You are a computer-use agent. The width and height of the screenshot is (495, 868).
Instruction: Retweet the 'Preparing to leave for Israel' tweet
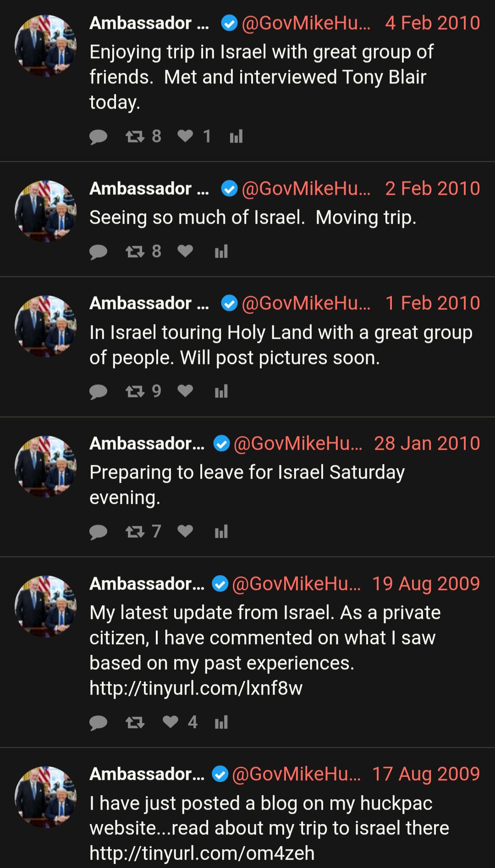pos(135,532)
